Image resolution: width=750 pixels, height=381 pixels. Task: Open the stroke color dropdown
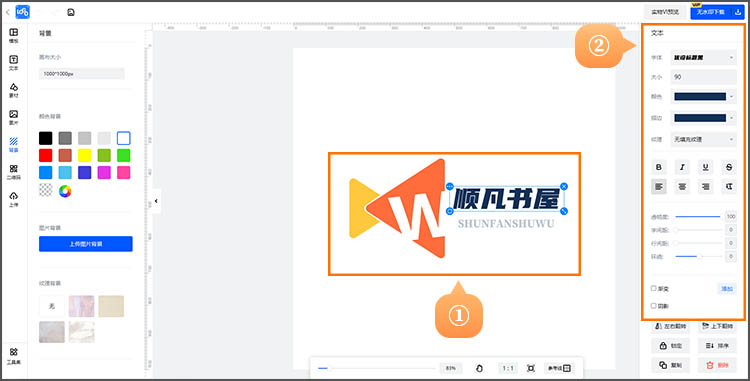point(703,118)
